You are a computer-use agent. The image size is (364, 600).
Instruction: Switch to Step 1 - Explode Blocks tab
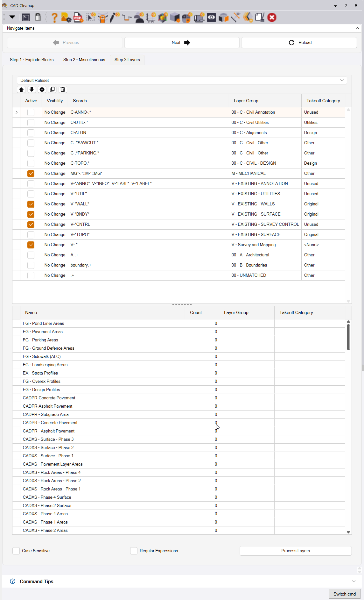(x=32, y=60)
